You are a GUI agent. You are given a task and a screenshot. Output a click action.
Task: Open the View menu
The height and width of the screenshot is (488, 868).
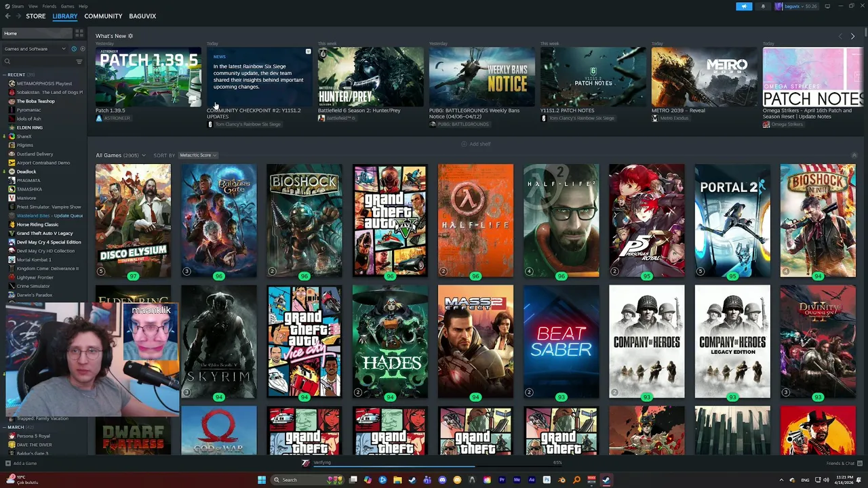coord(33,6)
